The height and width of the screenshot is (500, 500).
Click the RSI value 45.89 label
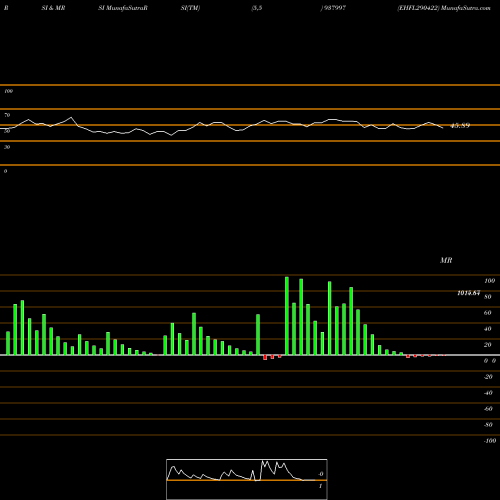[x=460, y=126]
